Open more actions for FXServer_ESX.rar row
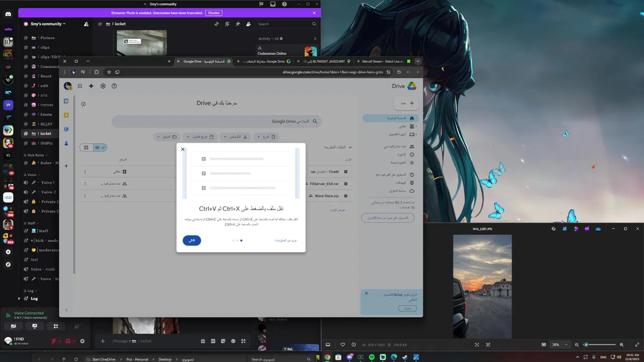 point(85,184)
